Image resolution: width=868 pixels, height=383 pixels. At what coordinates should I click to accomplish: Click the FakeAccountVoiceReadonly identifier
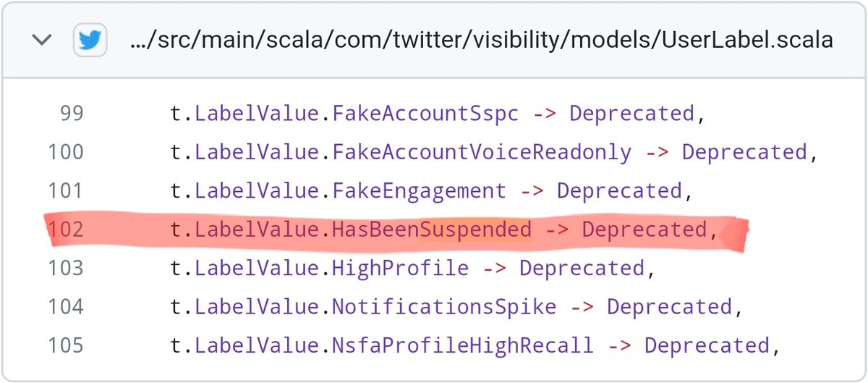coord(481,152)
